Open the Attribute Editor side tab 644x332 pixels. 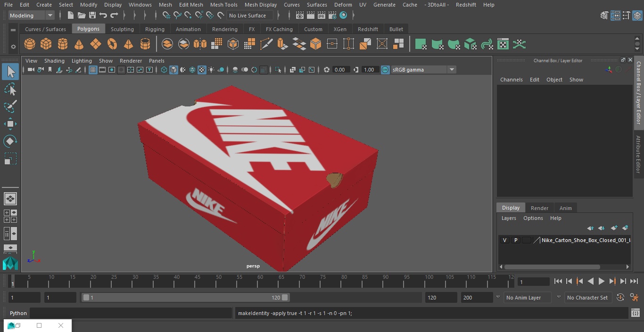coord(638,154)
